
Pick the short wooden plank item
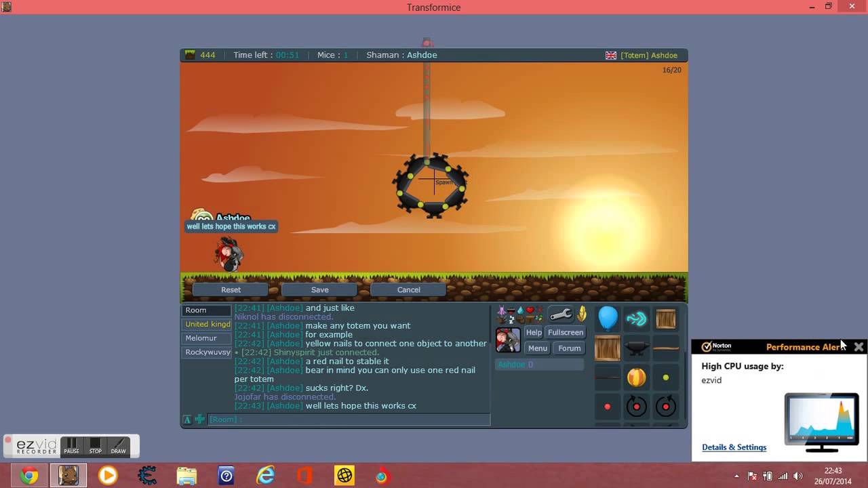[665, 348]
